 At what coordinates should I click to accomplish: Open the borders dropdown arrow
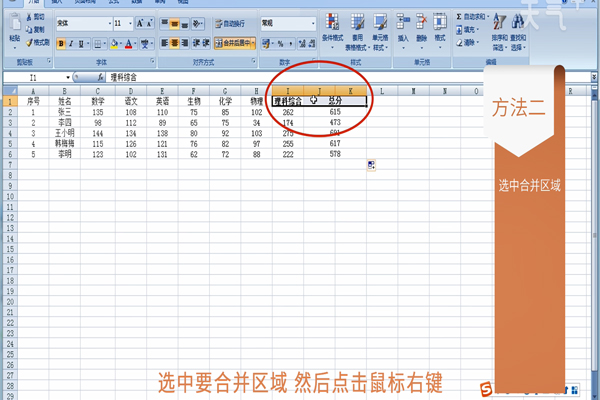[x=105, y=44]
